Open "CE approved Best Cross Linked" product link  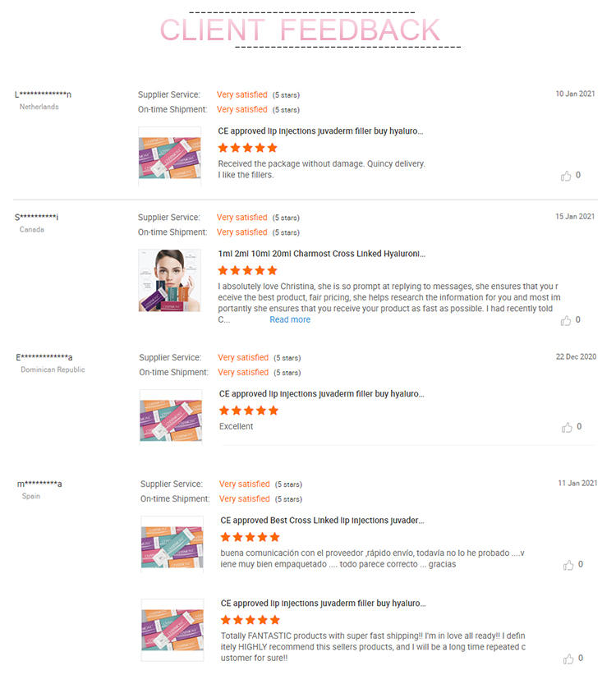point(322,521)
